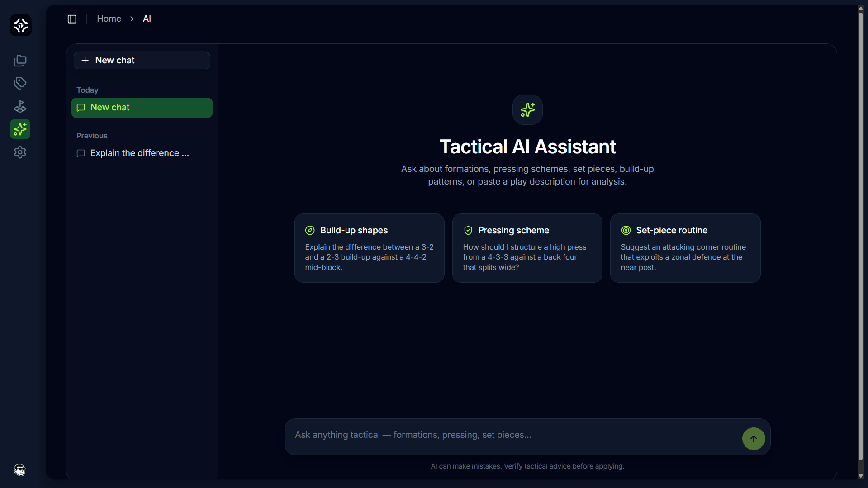Click the scrollbar down arrow
Screen dimensions: 868x488
click(x=861, y=476)
